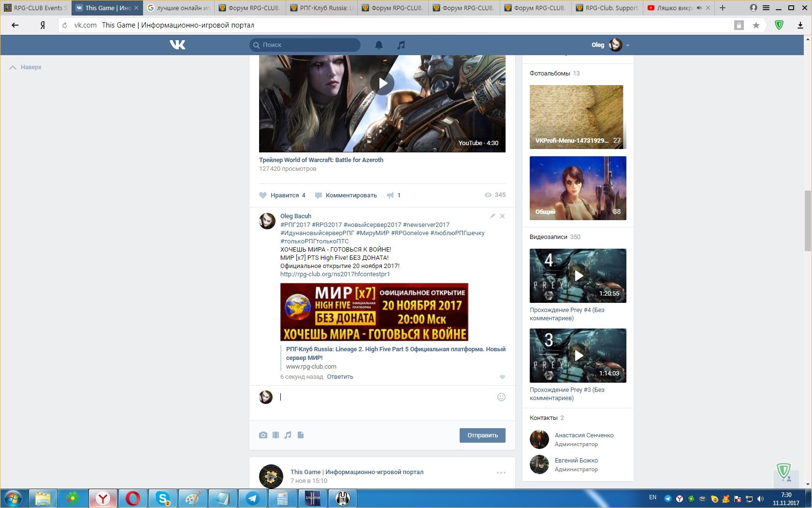Viewport: 812px width, 508px height.
Task: Bookmark page with the star icon
Action: click(x=756, y=25)
